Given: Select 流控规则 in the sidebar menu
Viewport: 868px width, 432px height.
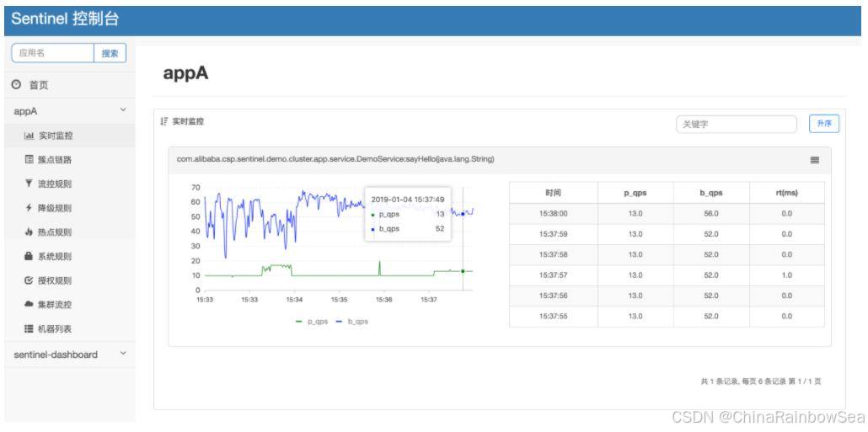Looking at the screenshot, I should pyautogui.click(x=55, y=184).
